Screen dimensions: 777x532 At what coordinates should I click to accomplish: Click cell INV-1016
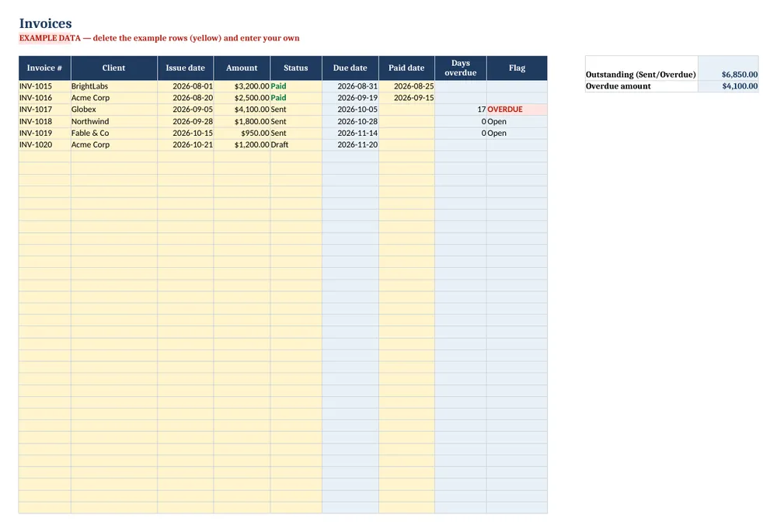(x=44, y=98)
